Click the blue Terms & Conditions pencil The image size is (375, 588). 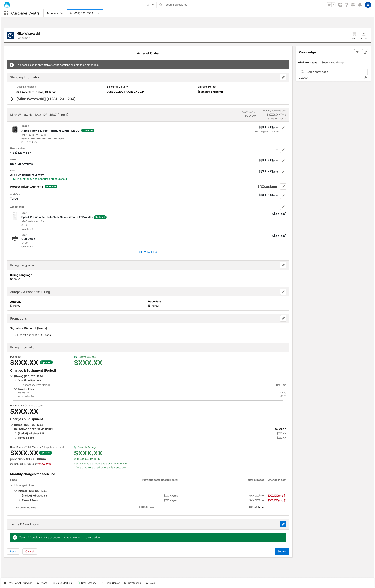pyautogui.click(x=283, y=524)
